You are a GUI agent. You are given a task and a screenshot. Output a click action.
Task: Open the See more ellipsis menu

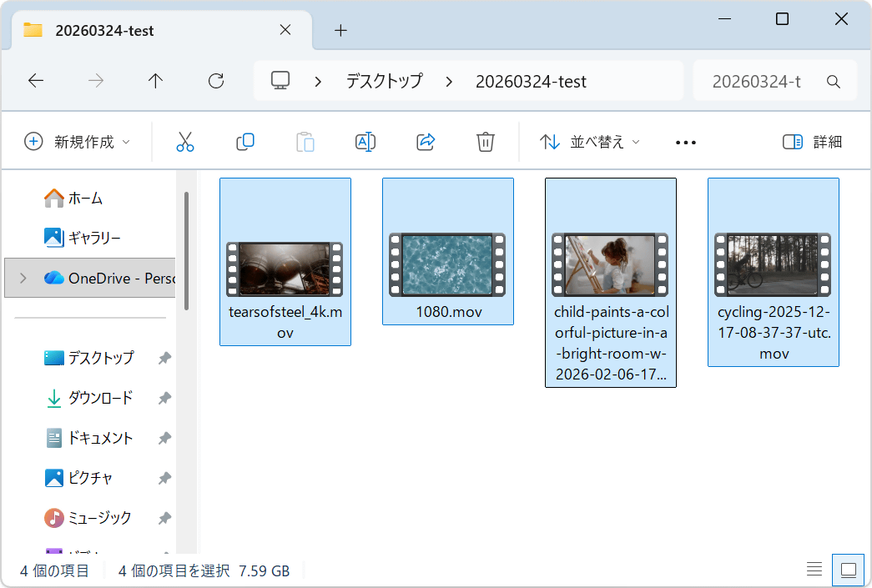(685, 143)
